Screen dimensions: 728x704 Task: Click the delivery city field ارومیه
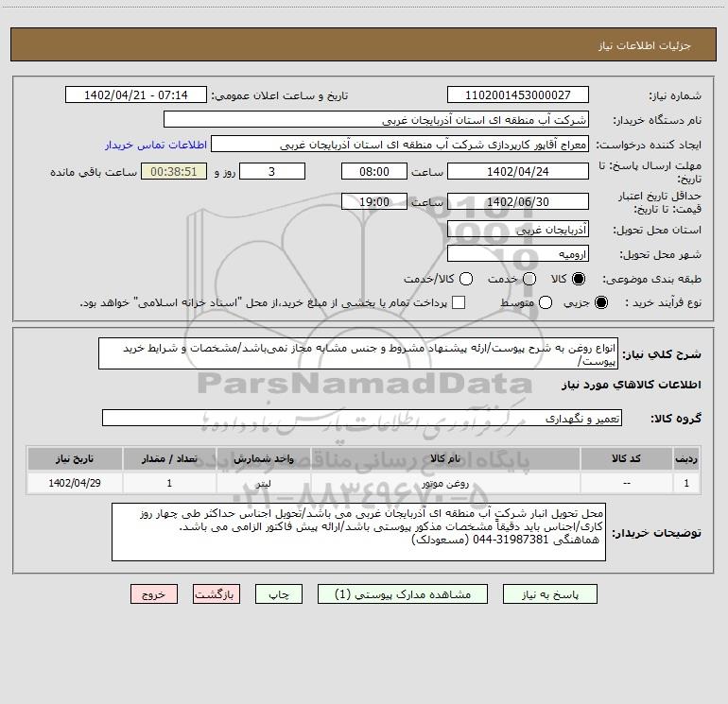click(518, 253)
